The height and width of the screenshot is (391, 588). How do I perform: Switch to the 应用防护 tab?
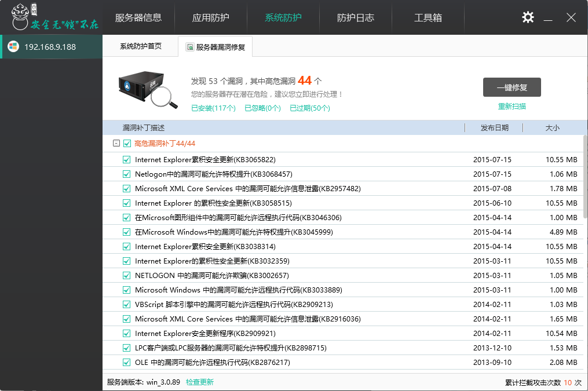[211, 17]
